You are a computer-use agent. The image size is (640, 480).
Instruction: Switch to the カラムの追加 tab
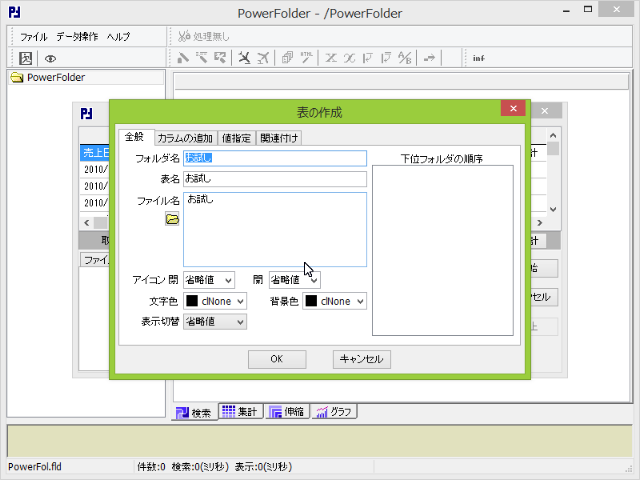185,138
